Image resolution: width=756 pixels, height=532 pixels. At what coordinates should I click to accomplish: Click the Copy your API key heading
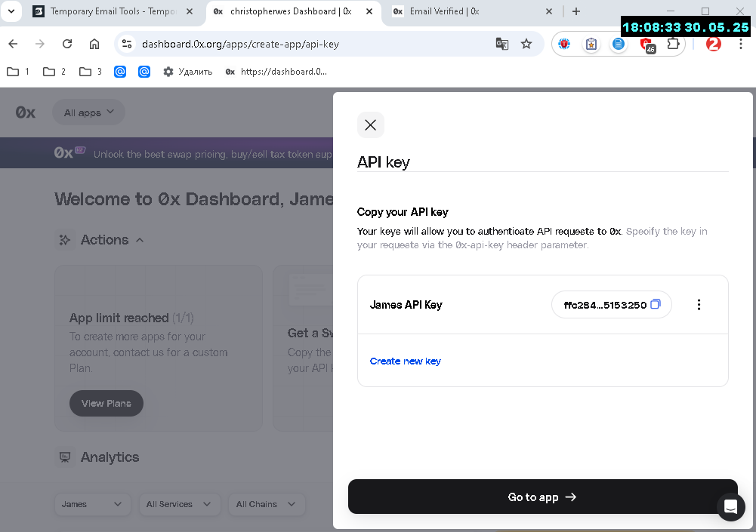point(403,212)
